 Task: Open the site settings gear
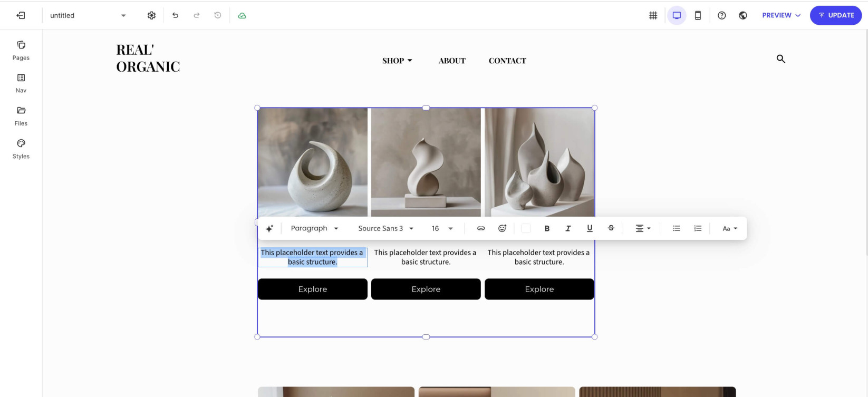tap(151, 15)
